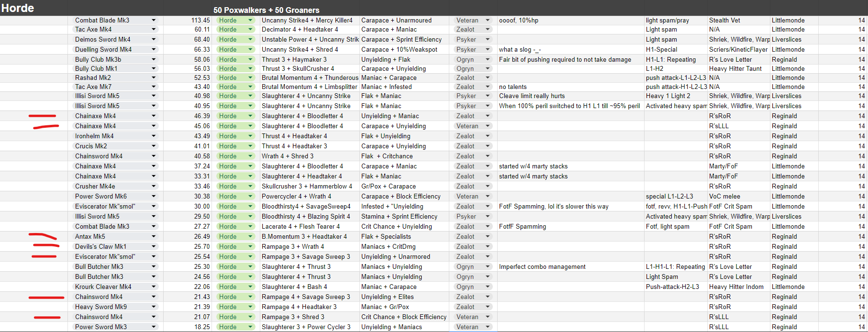Click the 'special L1-L2-L3' combo cell
Viewport: 868px width, 332px height.
coord(676,197)
